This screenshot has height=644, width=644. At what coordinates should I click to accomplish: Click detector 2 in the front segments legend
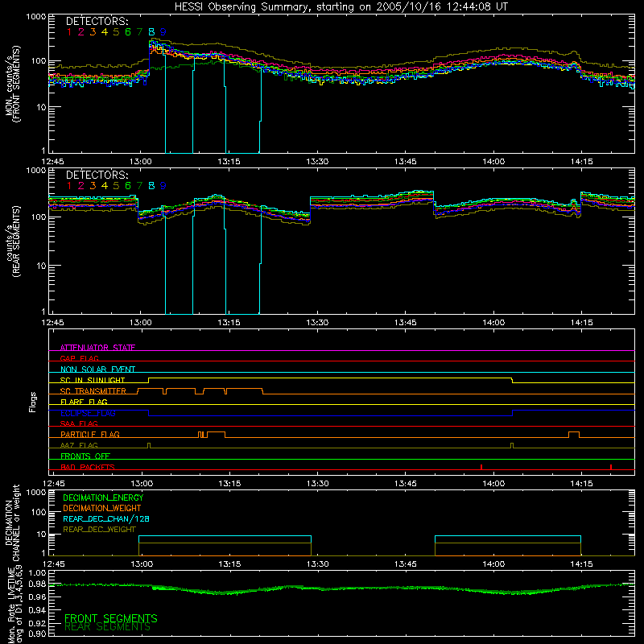(x=81, y=32)
